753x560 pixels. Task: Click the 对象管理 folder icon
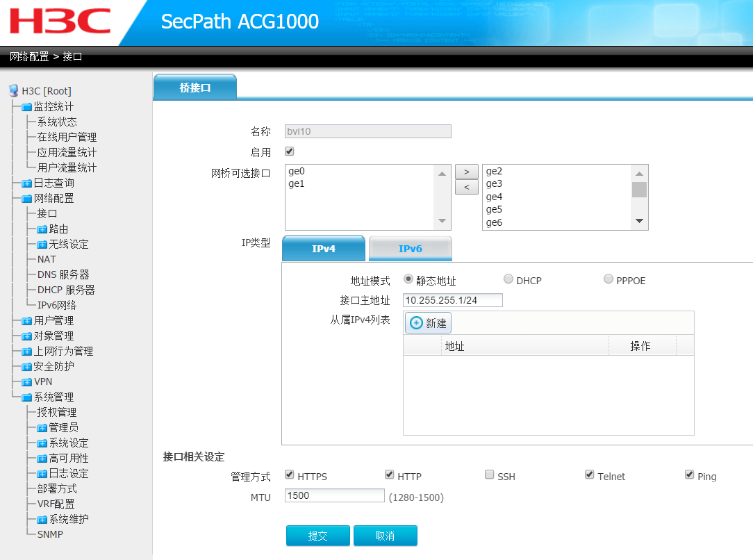click(26, 336)
